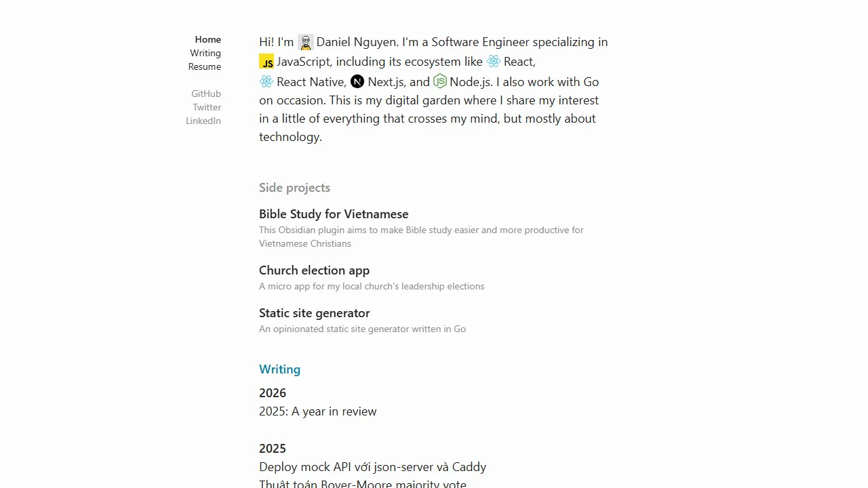
Task: Open the Bible Study for Vietnamese project
Action: (334, 214)
